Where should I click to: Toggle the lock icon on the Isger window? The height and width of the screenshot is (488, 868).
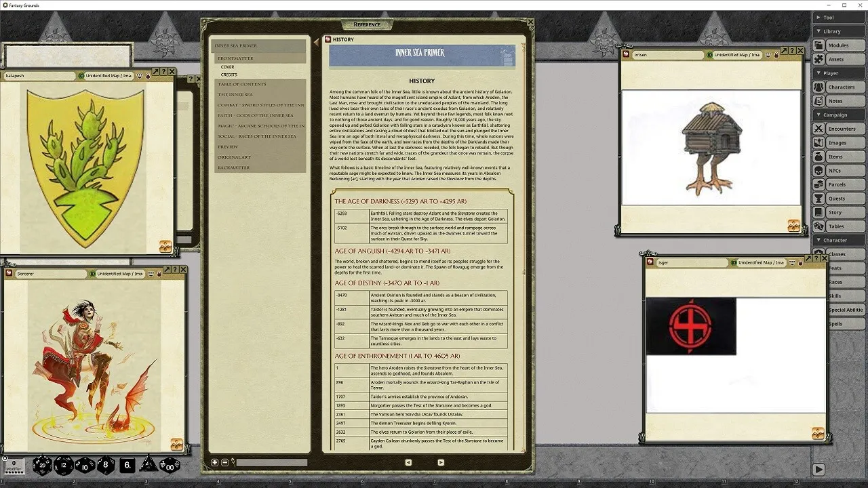coord(801,262)
